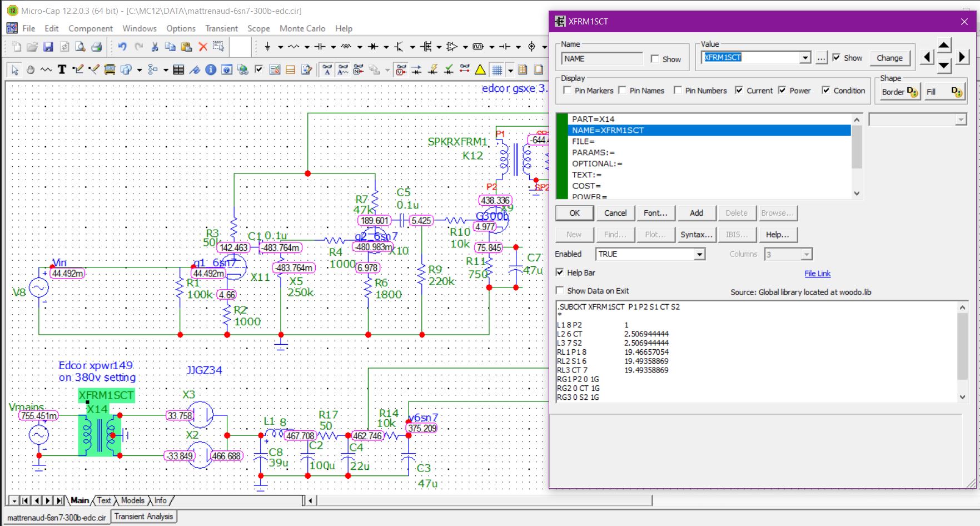The width and height of the screenshot is (980, 526).
Task: Select the PART=X14 attribute row
Action: (709, 119)
